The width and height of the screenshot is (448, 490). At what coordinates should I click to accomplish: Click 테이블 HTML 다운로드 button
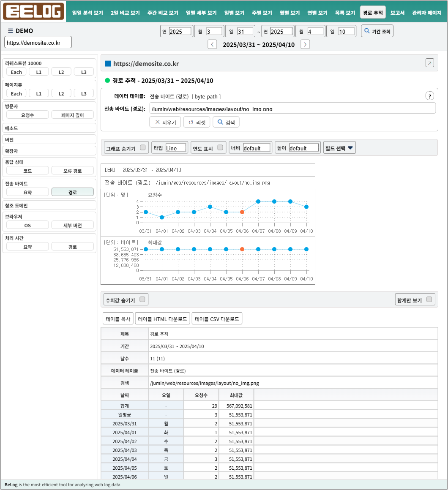click(x=163, y=319)
